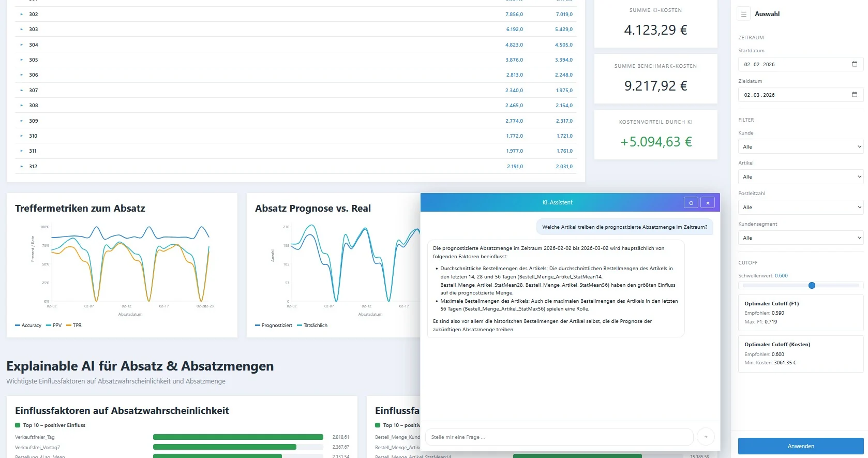Open the Zieldatum calendar picker icon
This screenshot has height=458, width=868.
pyautogui.click(x=854, y=95)
